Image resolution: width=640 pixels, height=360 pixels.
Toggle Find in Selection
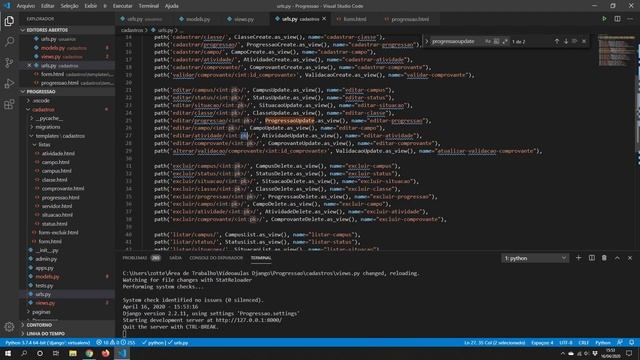(575, 41)
